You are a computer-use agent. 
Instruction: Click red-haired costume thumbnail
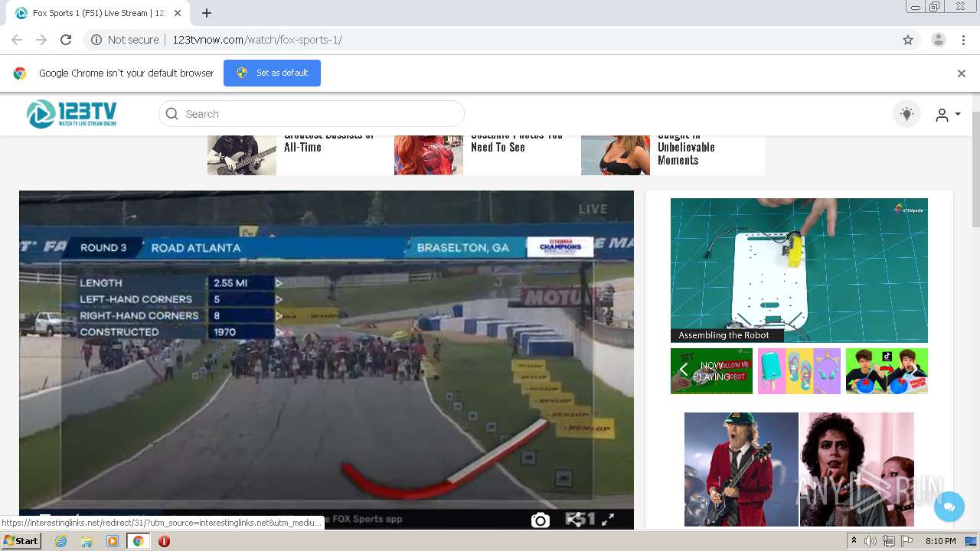click(429, 154)
